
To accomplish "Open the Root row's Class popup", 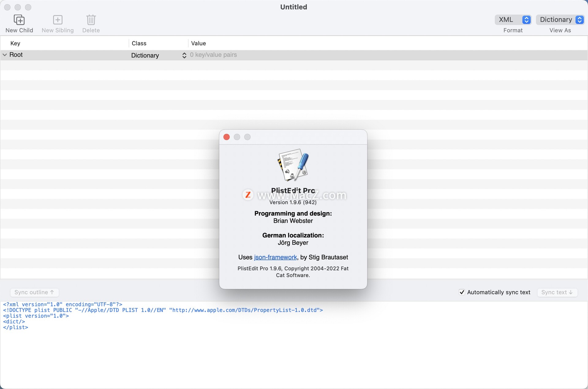I will coord(184,55).
